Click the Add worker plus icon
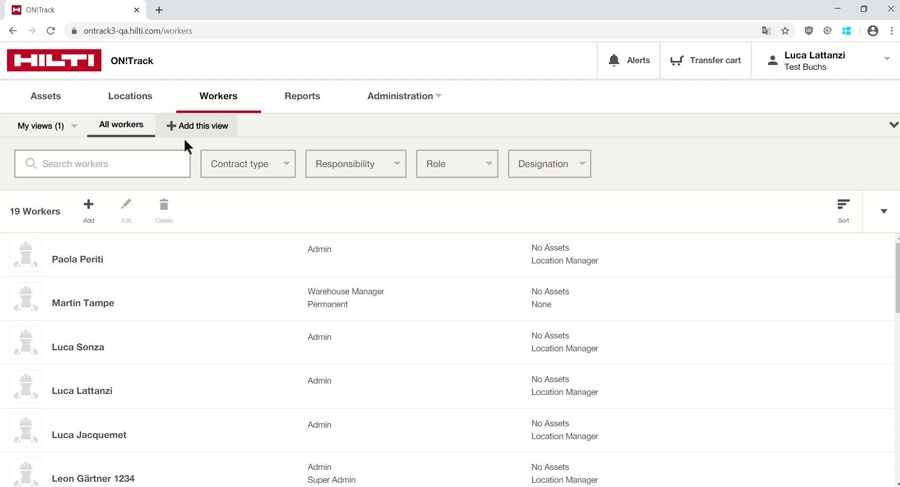 coord(88,204)
